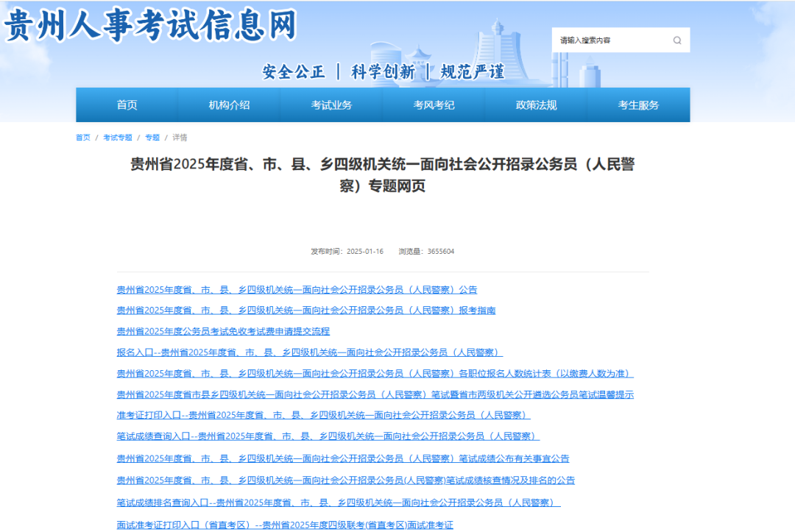Screen dimensions: 795x532
Task: Click the 浏览量 3655604 text
Action: pos(426,252)
